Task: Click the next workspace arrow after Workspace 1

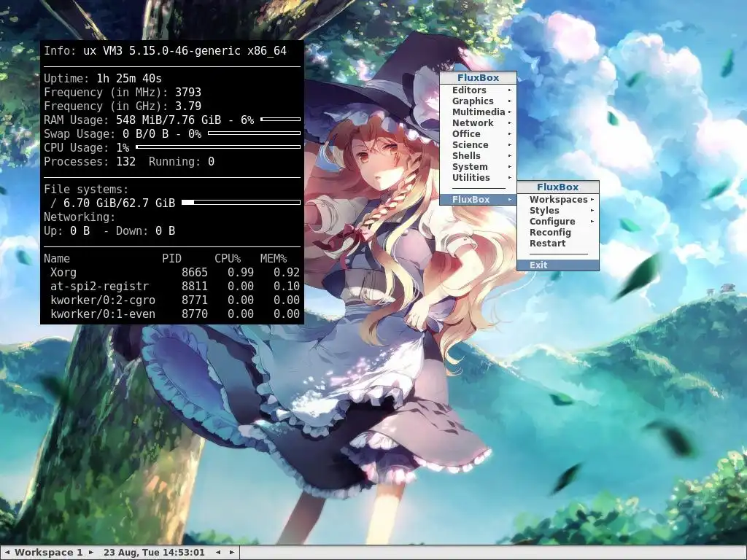Action: pyautogui.click(x=91, y=553)
